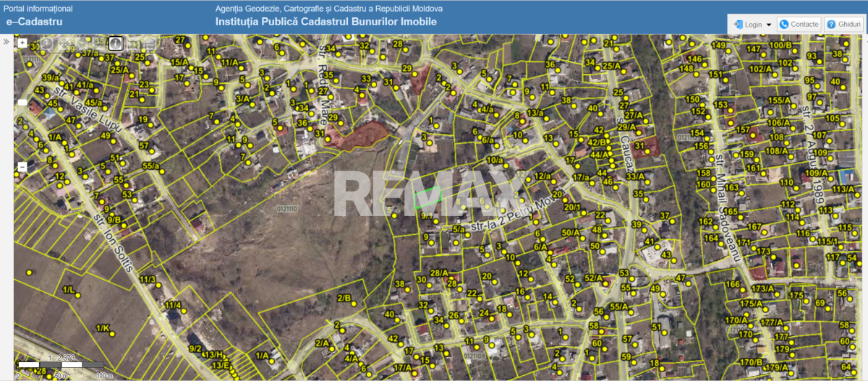
Task: Click the phone icon beside Contacte
Action: 783,25
